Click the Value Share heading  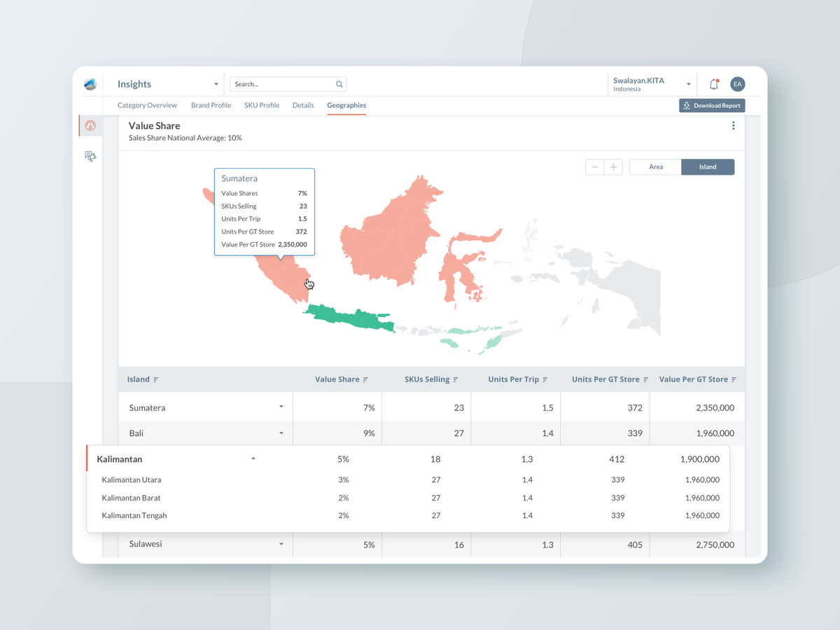[154, 126]
